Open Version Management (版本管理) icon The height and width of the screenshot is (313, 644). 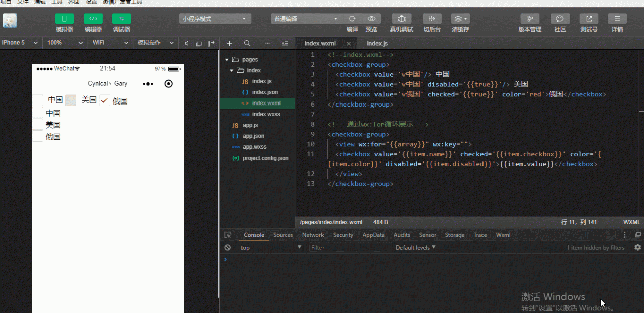(x=530, y=19)
